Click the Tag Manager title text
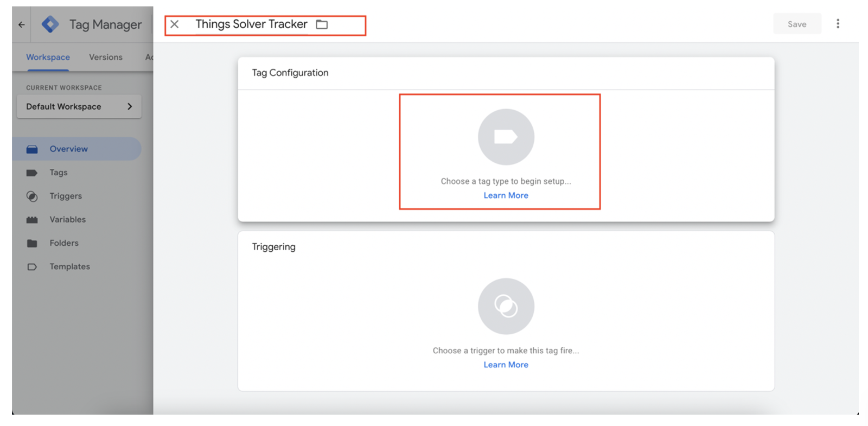The width and height of the screenshot is (868, 426). (105, 24)
